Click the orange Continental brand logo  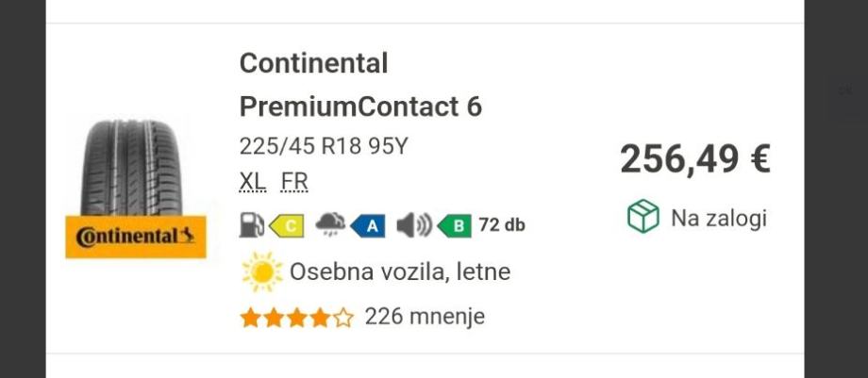pos(135,236)
